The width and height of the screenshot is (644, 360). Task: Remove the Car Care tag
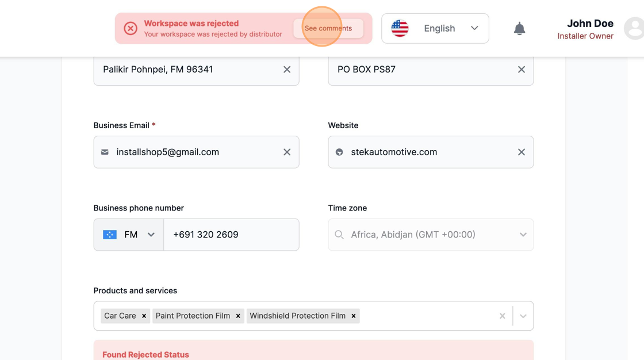coord(144,316)
